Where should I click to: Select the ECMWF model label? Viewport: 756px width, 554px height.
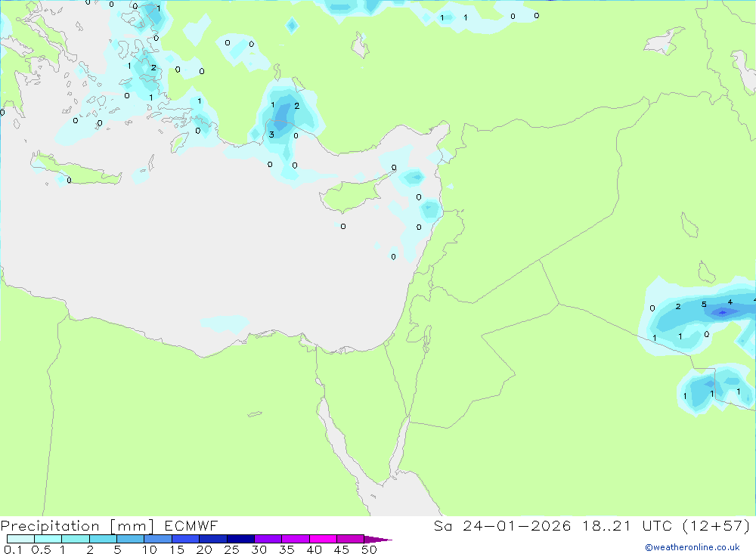coord(191,526)
